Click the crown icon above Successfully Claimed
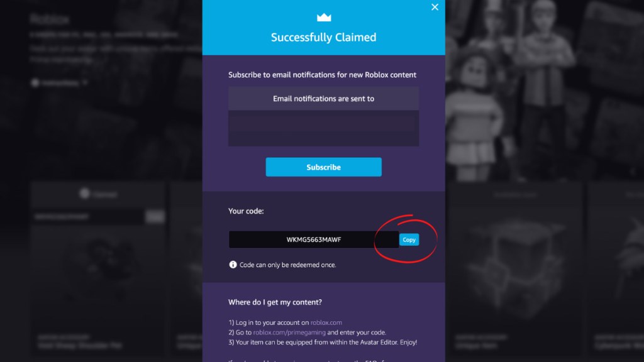The width and height of the screenshot is (644, 362). pyautogui.click(x=324, y=17)
